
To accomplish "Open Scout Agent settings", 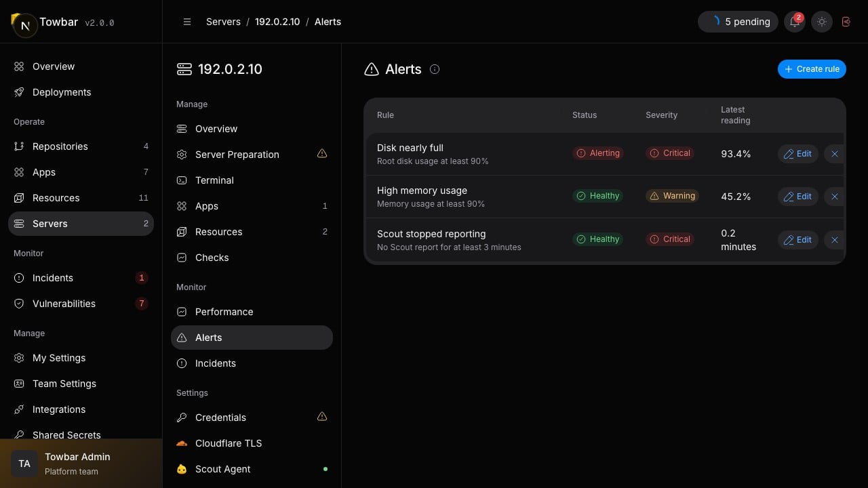I will (252, 469).
